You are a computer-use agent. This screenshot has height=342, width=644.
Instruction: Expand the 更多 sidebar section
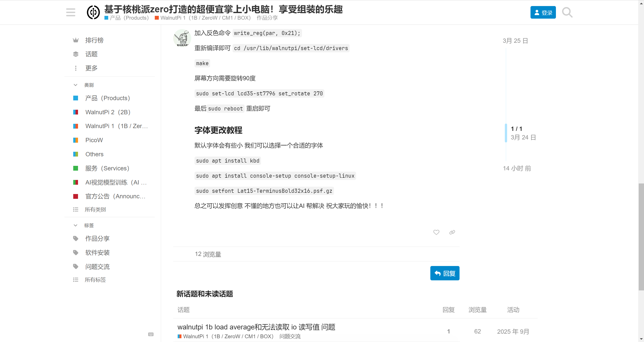click(x=91, y=68)
